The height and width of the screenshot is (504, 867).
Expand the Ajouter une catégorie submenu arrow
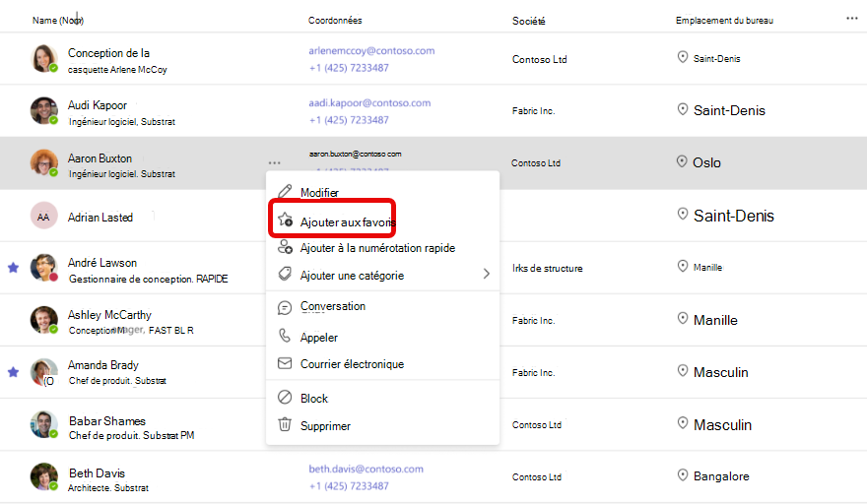487,274
